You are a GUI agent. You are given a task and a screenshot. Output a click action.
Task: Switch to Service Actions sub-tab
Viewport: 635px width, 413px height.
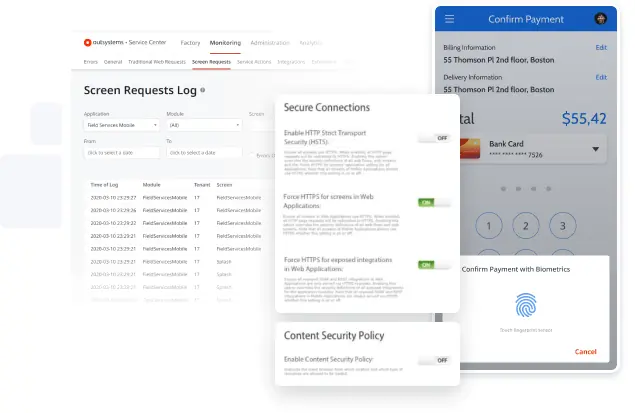coord(254,62)
